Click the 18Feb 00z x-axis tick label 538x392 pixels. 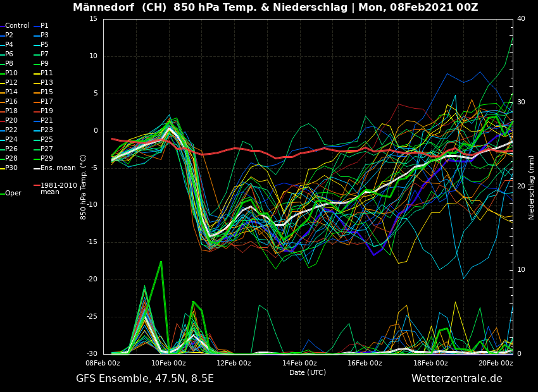[430, 363]
